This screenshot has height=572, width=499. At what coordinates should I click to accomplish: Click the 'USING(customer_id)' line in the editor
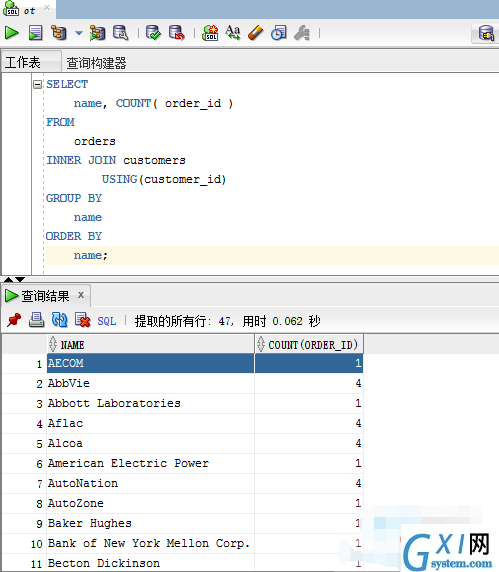point(164,179)
